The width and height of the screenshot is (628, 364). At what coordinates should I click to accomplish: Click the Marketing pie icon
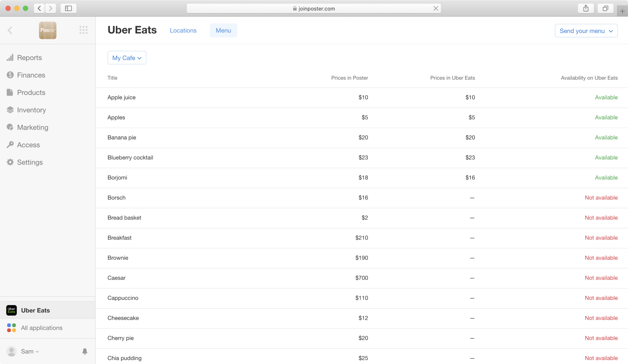click(10, 127)
